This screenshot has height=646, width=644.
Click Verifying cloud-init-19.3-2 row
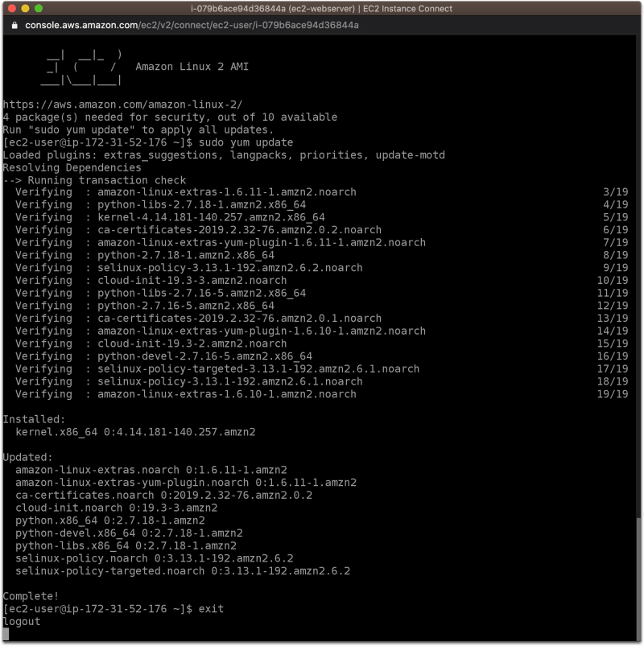coord(321,344)
